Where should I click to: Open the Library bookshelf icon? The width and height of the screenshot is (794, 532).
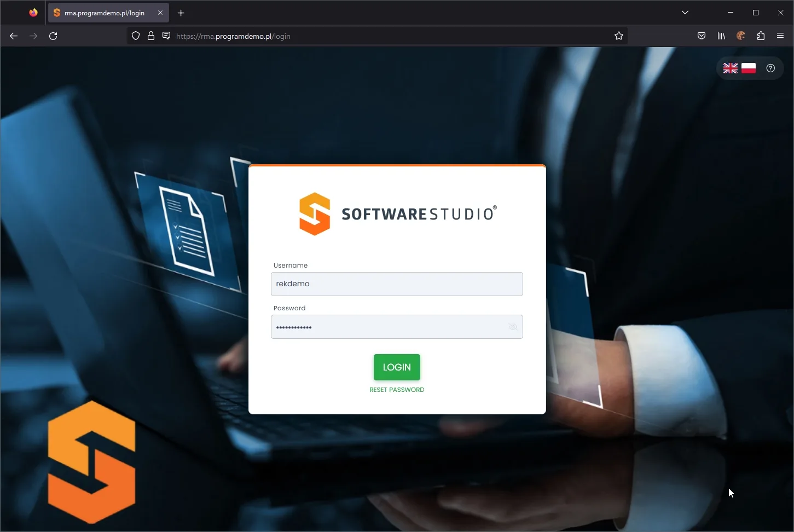pos(721,36)
